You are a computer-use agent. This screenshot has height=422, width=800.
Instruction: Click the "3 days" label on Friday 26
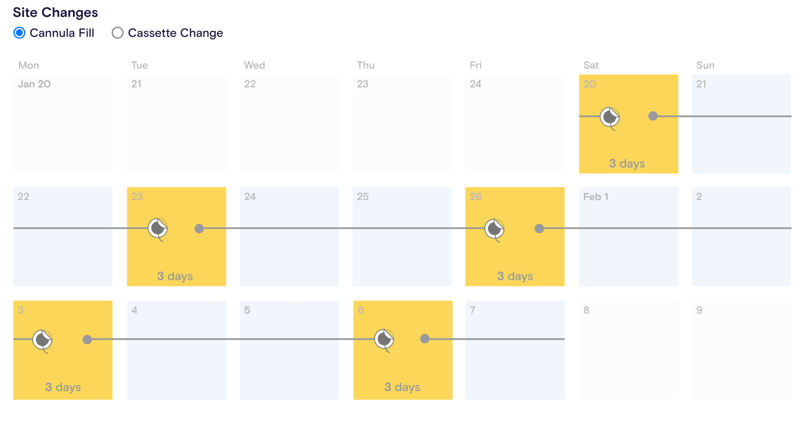(515, 277)
